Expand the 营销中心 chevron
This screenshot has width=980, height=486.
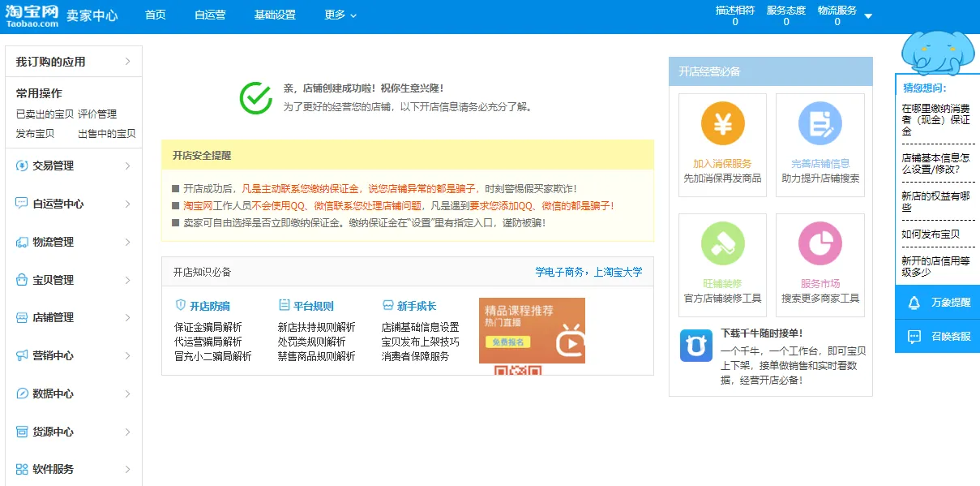pyautogui.click(x=128, y=355)
